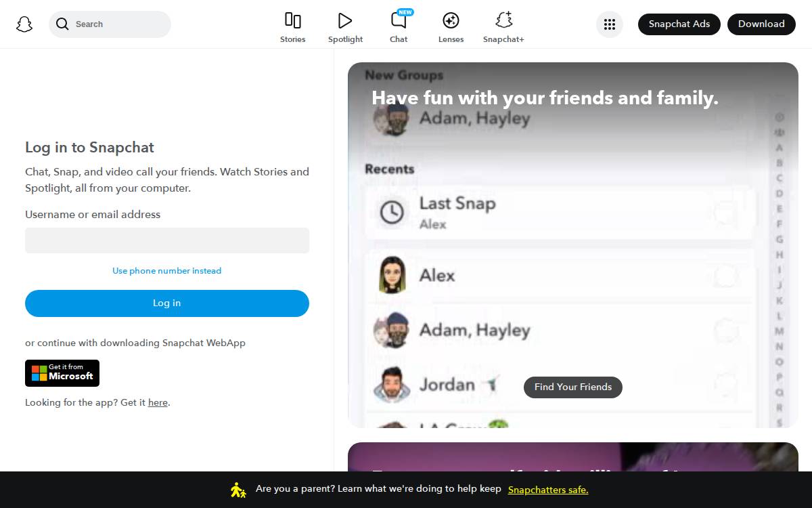The image size is (812, 508).
Task: Open the Snapchat+ tab
Action: [x=503, y=28]
